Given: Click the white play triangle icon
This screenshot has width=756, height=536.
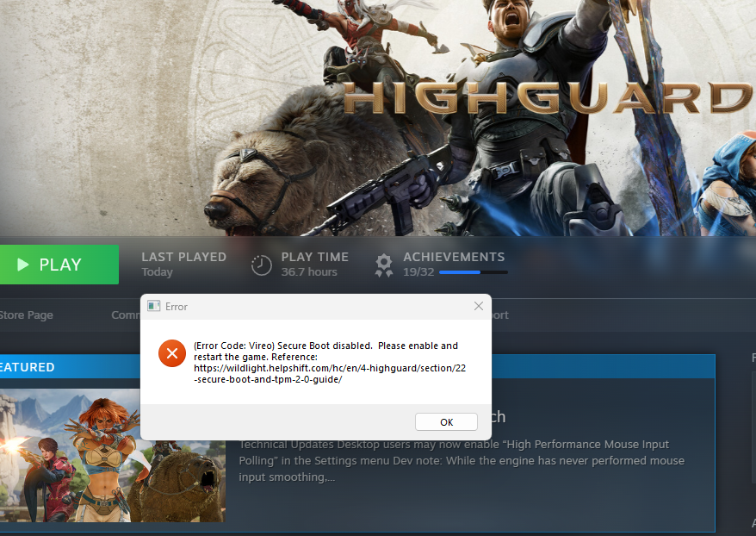Looking at the screenshot, I should click(x=22, y=265).
